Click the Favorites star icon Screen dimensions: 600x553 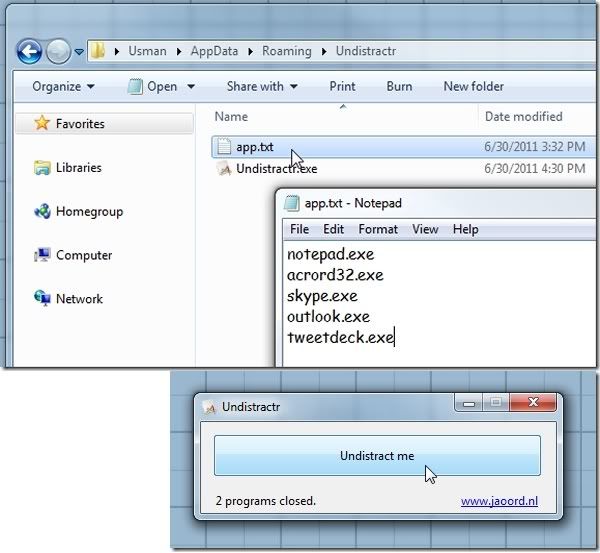(x=42, y=123)
